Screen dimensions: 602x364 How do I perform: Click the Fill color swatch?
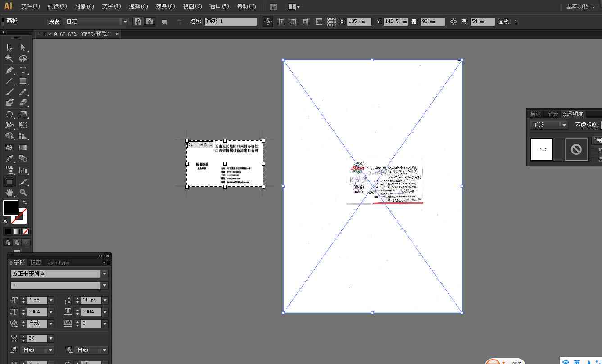click(x=11, y=208)
